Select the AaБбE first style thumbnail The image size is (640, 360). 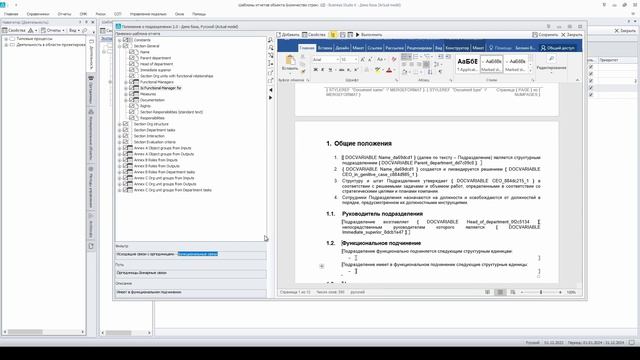pyautogui.click(x=467, y=64)
